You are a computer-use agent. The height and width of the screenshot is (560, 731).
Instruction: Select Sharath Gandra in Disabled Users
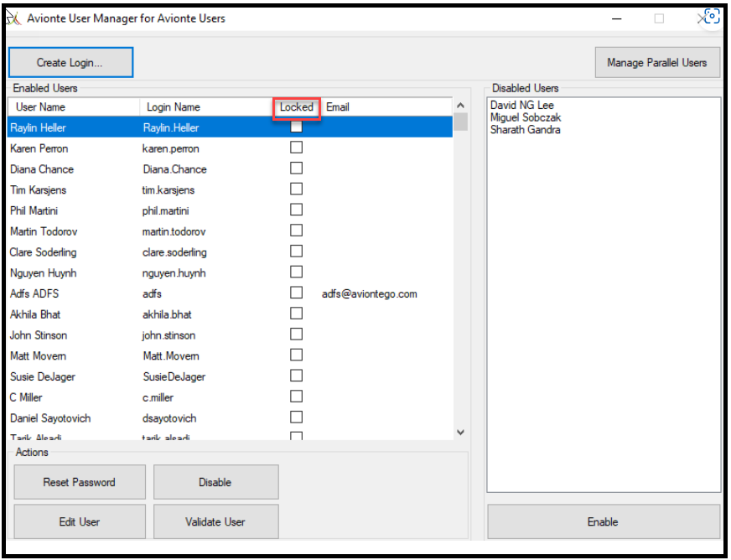coord(525,130)
